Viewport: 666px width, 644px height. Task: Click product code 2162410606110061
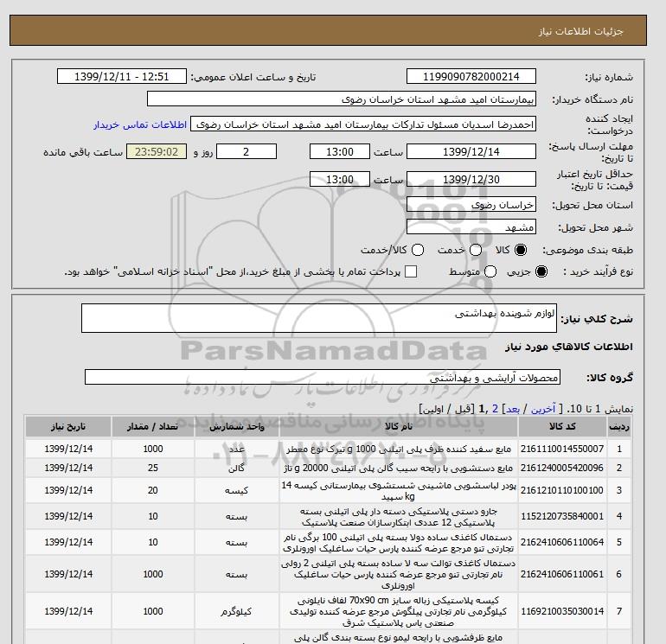[562, 574]
